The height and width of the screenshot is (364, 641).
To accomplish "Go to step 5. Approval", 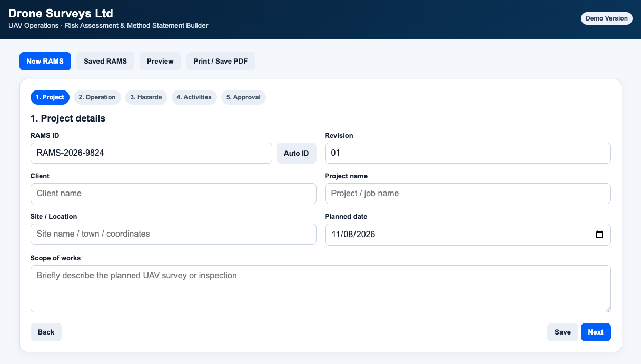I will [x=243, y=97].
